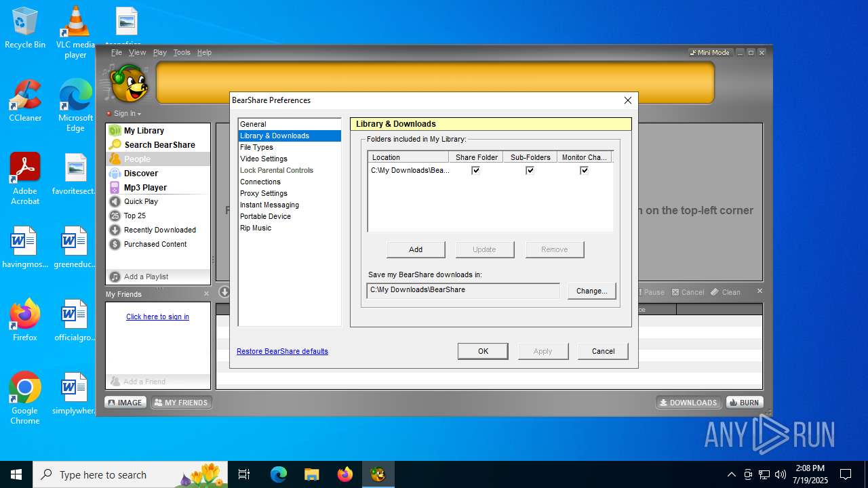Select Rip Music category
This screenshot has height=488, width=868.
(x=290, y=228)
